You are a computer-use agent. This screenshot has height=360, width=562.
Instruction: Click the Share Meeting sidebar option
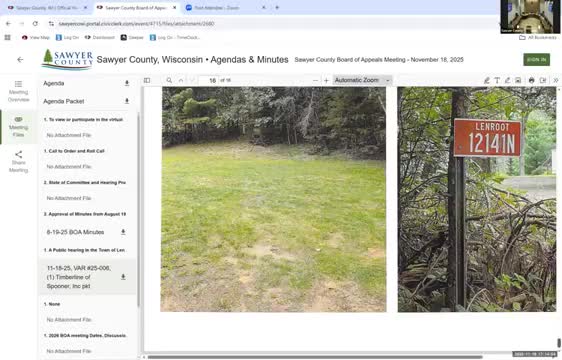click(x=18, y=162)
